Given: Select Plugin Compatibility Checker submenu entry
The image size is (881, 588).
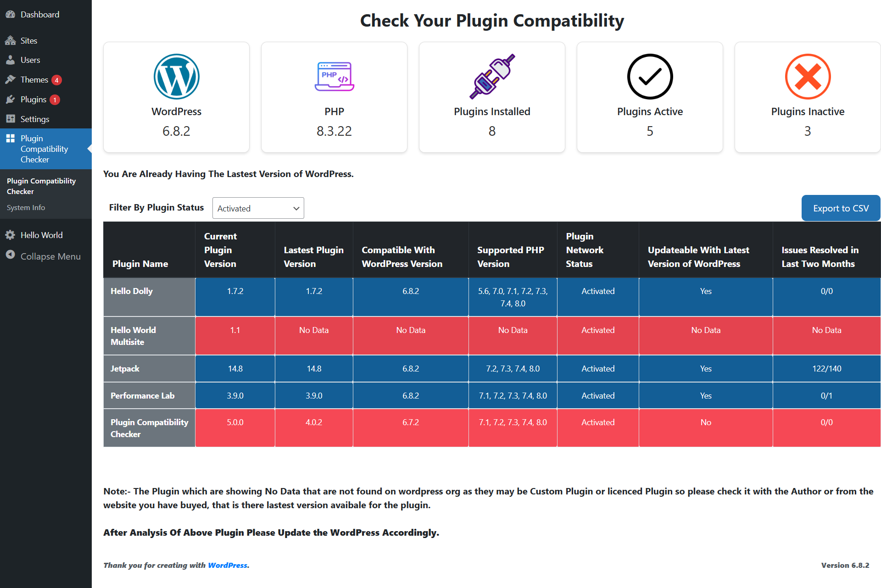Looking at the screenshot, I should (41, 186).
